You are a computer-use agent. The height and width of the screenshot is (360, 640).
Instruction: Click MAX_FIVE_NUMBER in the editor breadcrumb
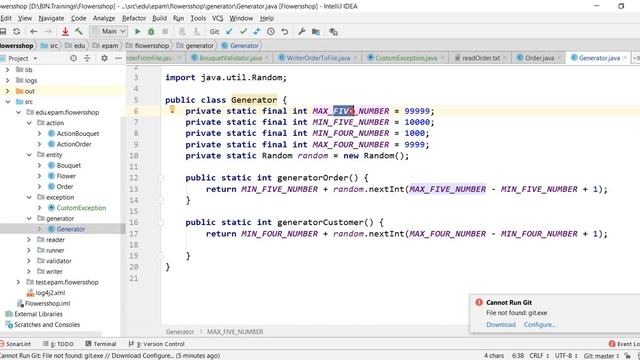pyautogui.click(x=235, y=332)
